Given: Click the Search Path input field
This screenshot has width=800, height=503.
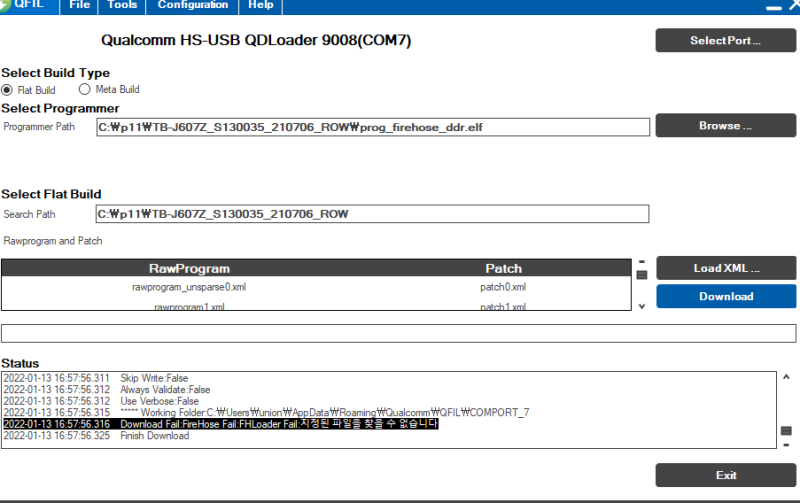Looking at the screenshot, I should 372,214.
